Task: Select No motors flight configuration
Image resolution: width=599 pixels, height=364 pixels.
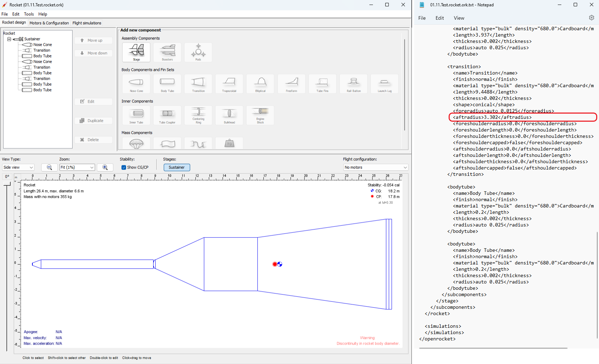Action: pyautogui.click(x=375, y=167)
